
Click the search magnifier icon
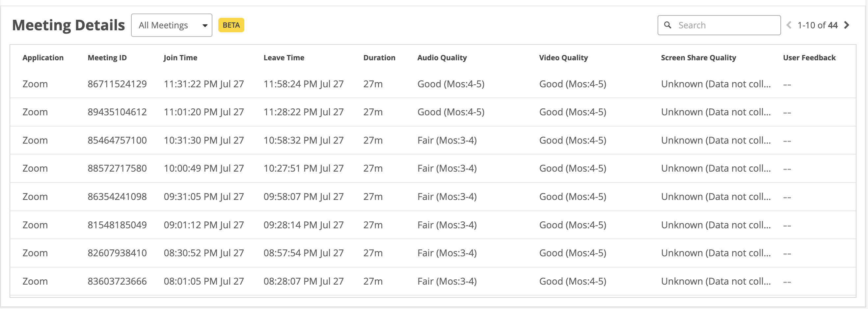pos(667,25)
